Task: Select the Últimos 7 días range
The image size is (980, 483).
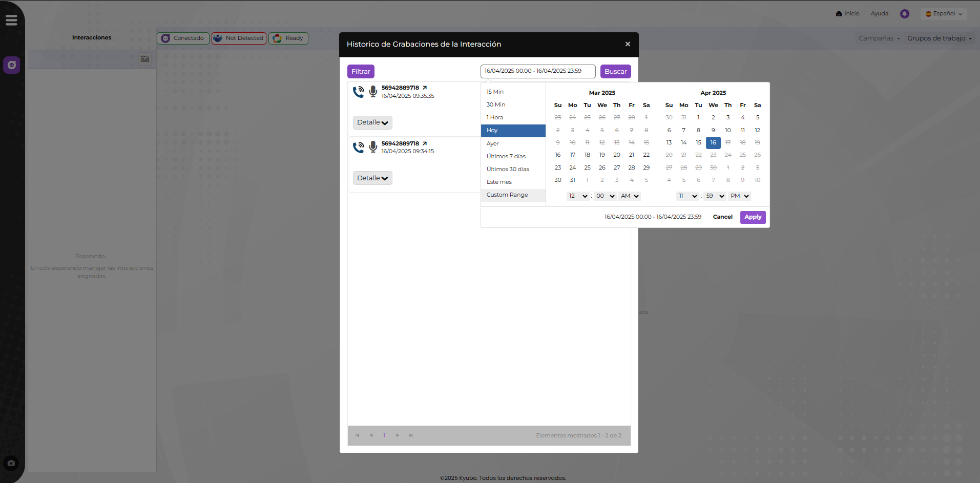Action: click(x=506, y=156)
